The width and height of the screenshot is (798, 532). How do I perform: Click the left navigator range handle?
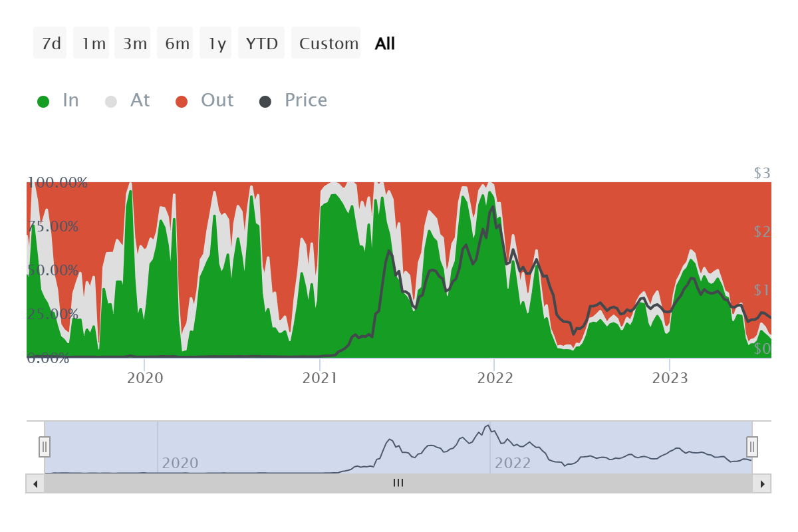click(x=45, y=447)
